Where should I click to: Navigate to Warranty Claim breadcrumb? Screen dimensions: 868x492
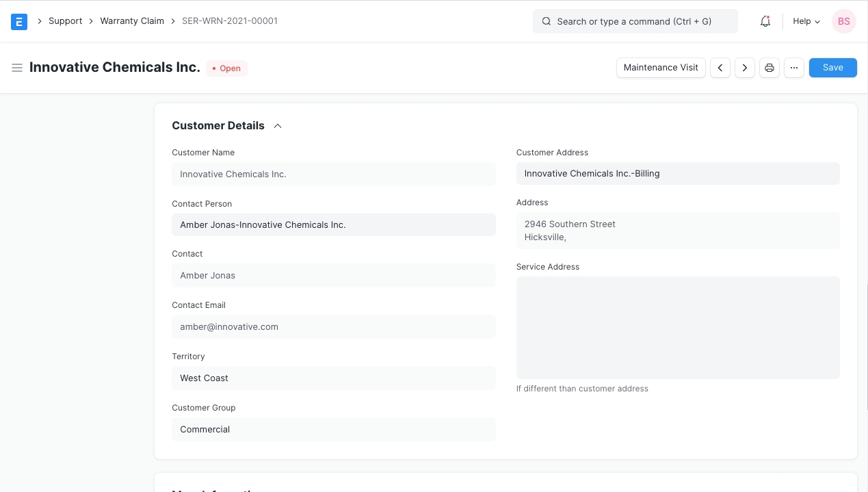pyautogui.click(x=132, y=21)
